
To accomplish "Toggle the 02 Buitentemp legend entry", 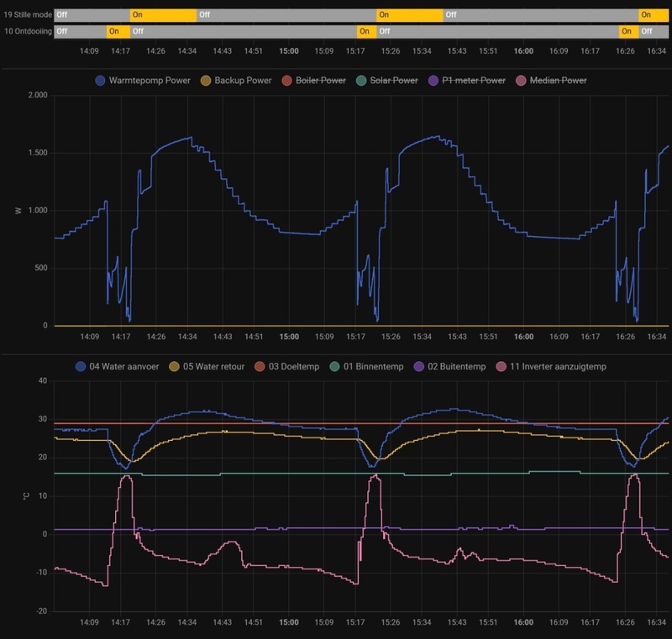I will 449,367.
